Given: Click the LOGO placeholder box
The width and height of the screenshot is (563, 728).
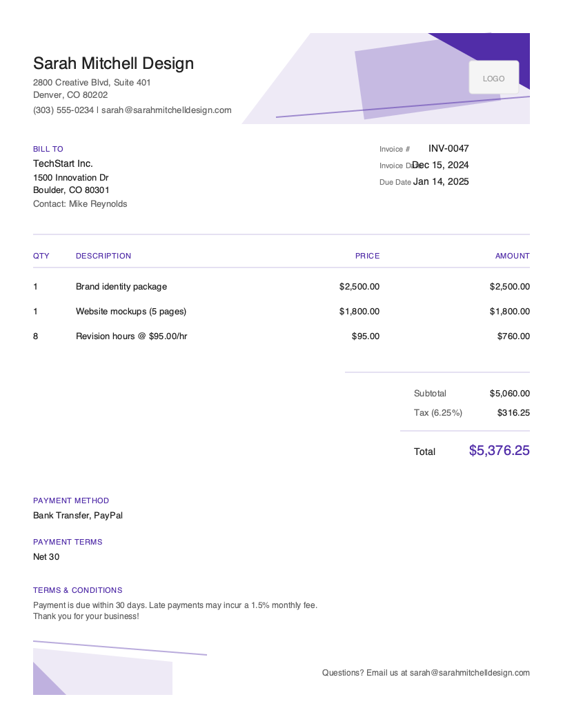Looking at the screenshot, I should click(493, 77).
